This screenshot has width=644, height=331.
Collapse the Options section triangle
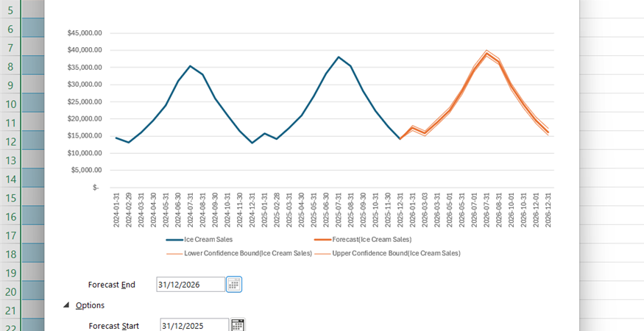66,305
